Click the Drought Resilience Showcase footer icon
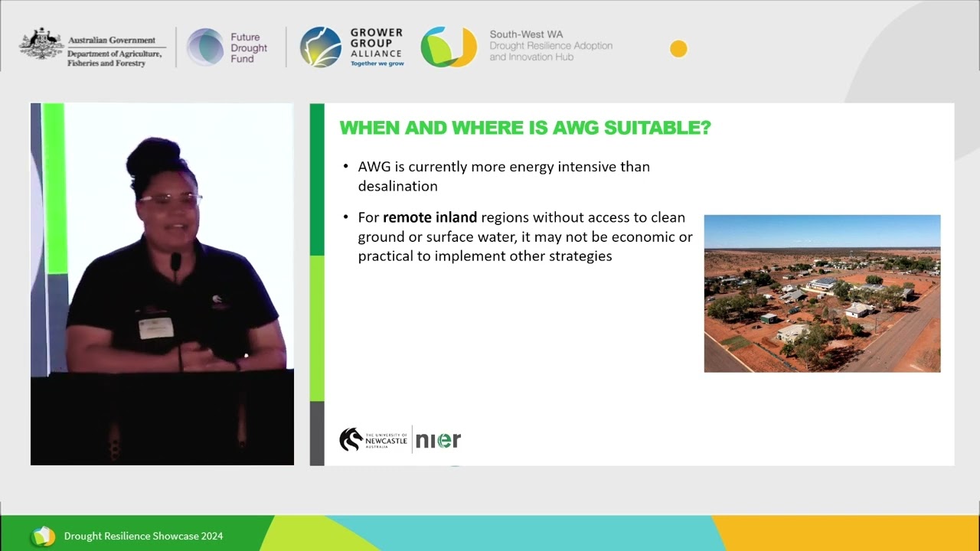Image resolution: width=980 pixels, height=551 pixels. pyautogui.click(x=44, y=536)
